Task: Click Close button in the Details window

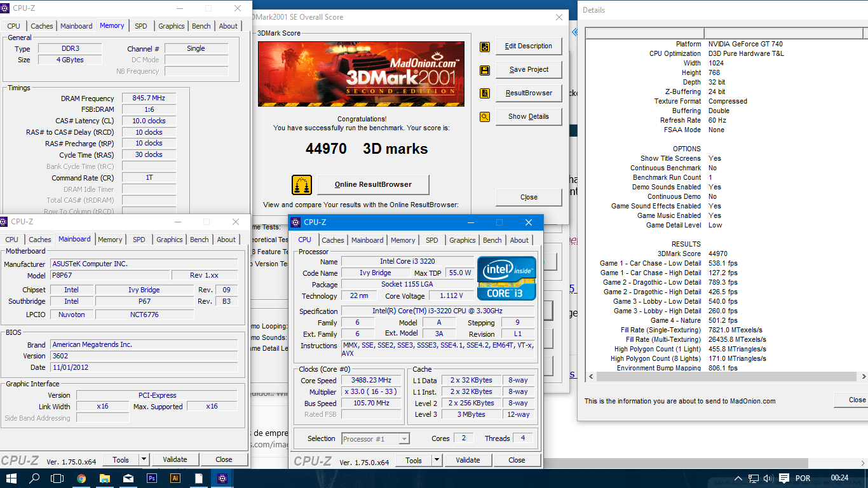Action: click(x=851, y=400)
